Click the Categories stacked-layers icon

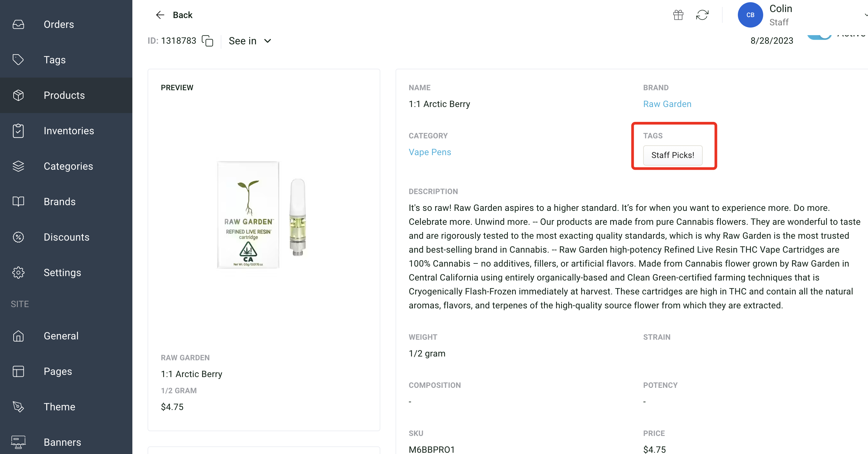point(19,166)
